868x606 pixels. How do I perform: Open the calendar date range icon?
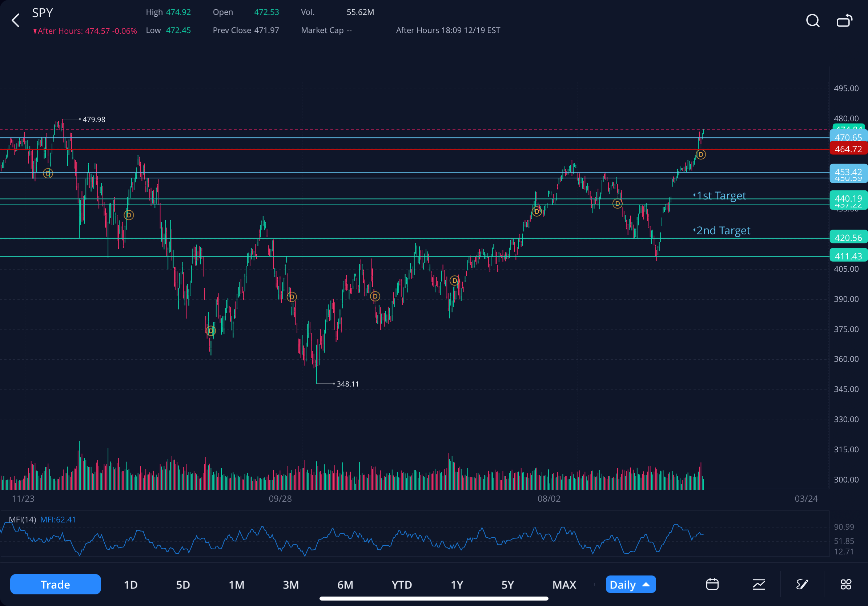click(x=712, y=584)
